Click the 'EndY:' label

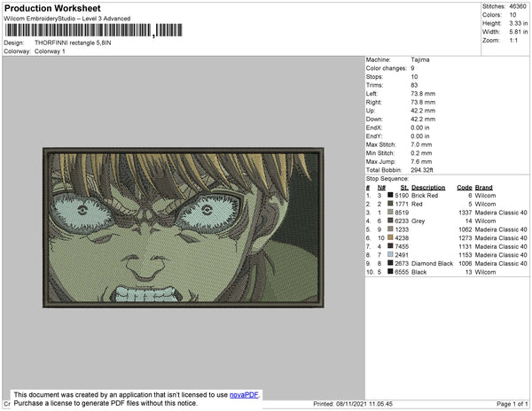tap(374, 136)
